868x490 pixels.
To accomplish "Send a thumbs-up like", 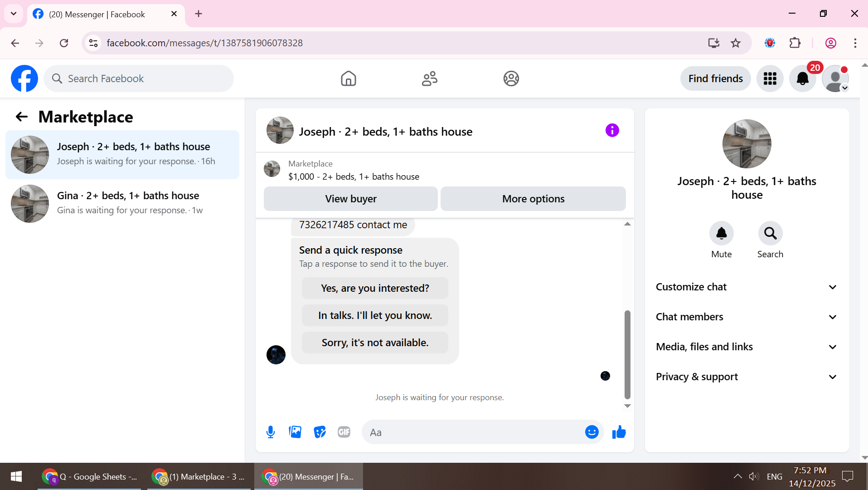I will pos(619,432).
